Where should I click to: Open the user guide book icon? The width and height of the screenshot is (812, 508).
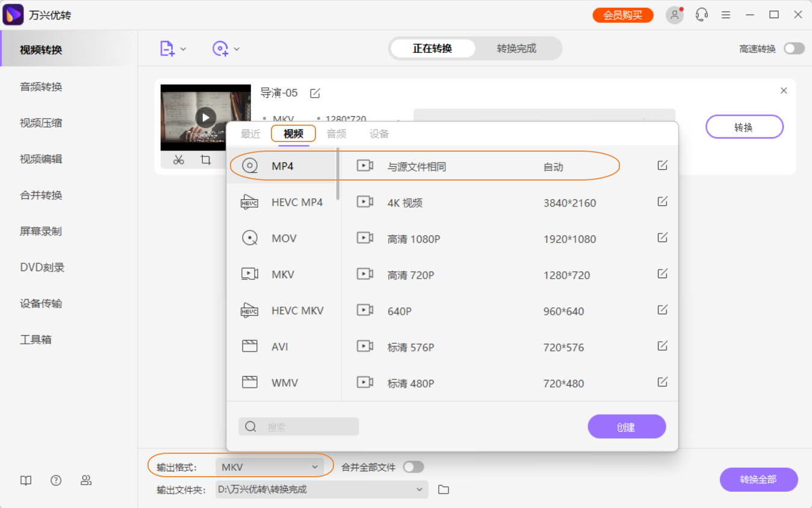point(25,480)
